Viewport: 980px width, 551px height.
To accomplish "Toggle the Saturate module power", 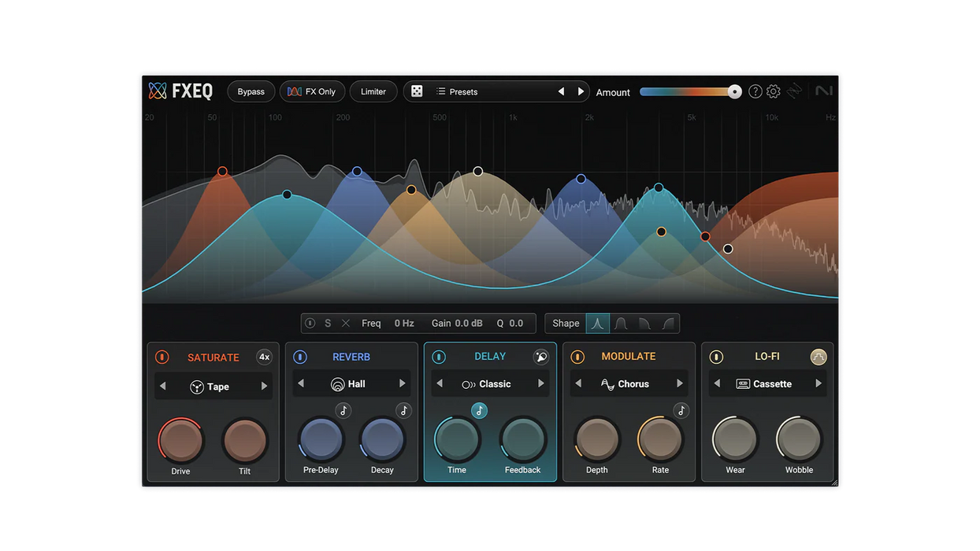I will (x=161, y=357).
